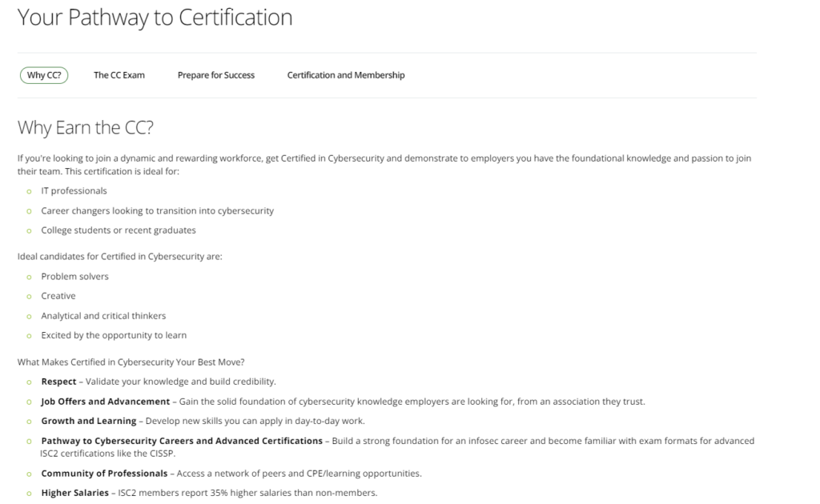This screenshot has width=820, height=504.
Task: Go to Certification and Membership tab
Action: (x=346, y=75)
